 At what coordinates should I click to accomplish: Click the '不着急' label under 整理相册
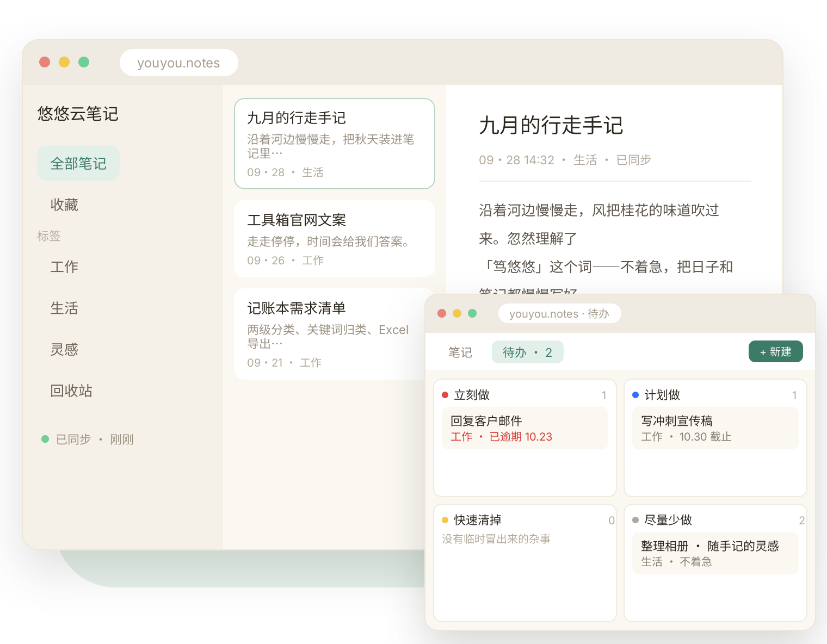696,562
